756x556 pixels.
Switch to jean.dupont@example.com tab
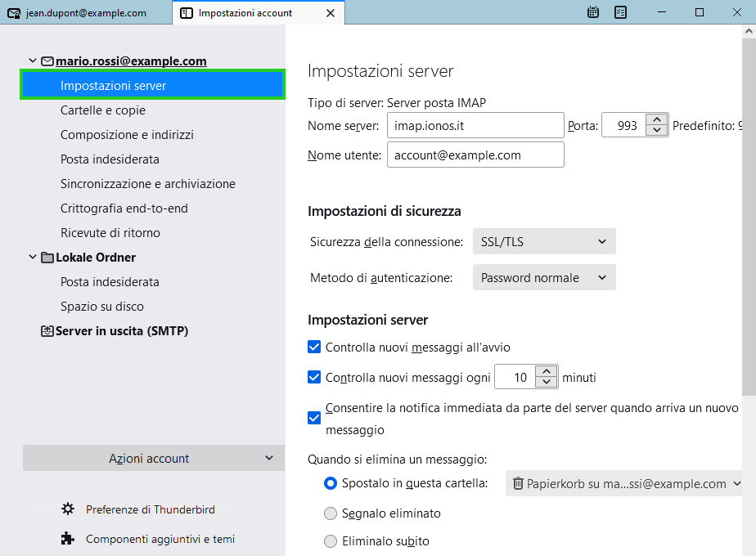coord(86,12)
